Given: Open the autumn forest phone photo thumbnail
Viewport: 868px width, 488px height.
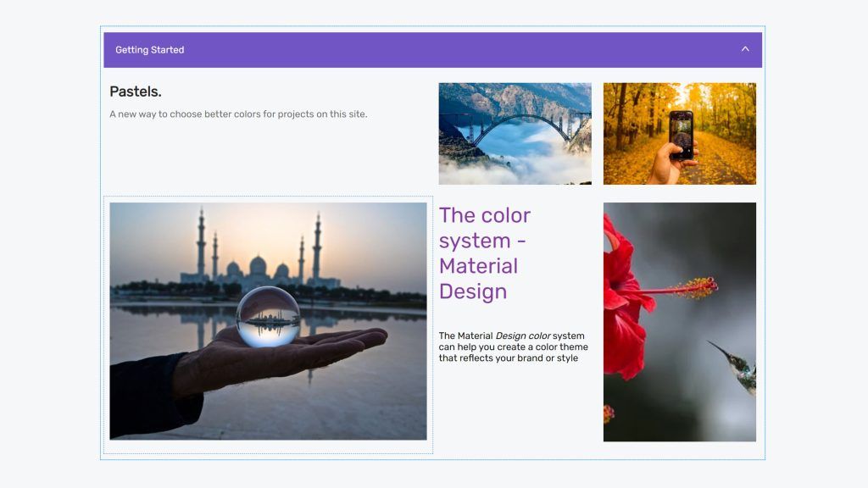Looking at the screenshot, I should tap(679, 134).
